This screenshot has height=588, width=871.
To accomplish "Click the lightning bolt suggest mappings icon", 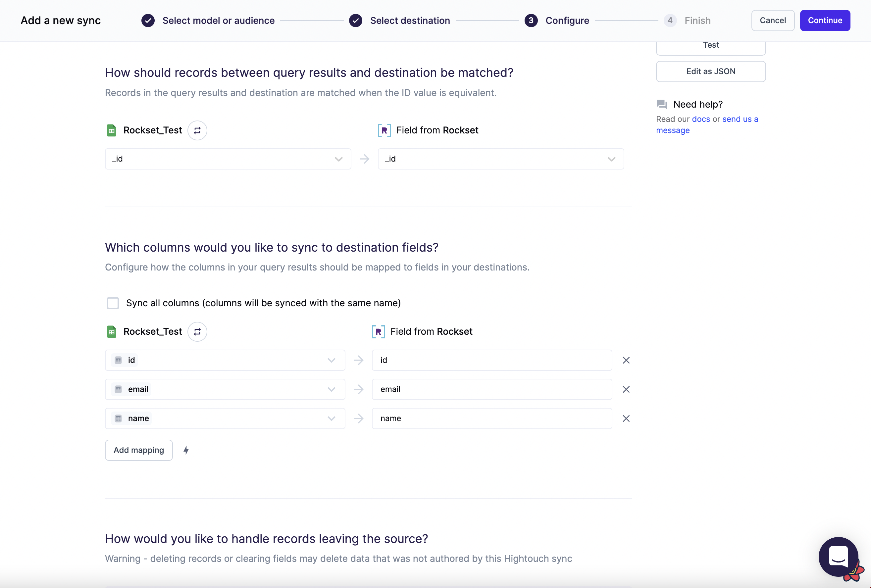I will pyautogui.click(x=186, y=450).
